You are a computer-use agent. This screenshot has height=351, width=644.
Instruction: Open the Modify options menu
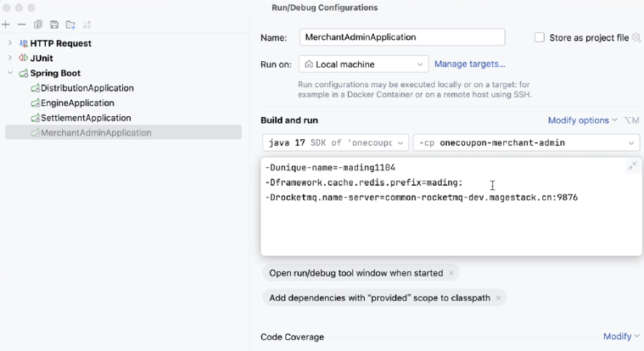582,120
